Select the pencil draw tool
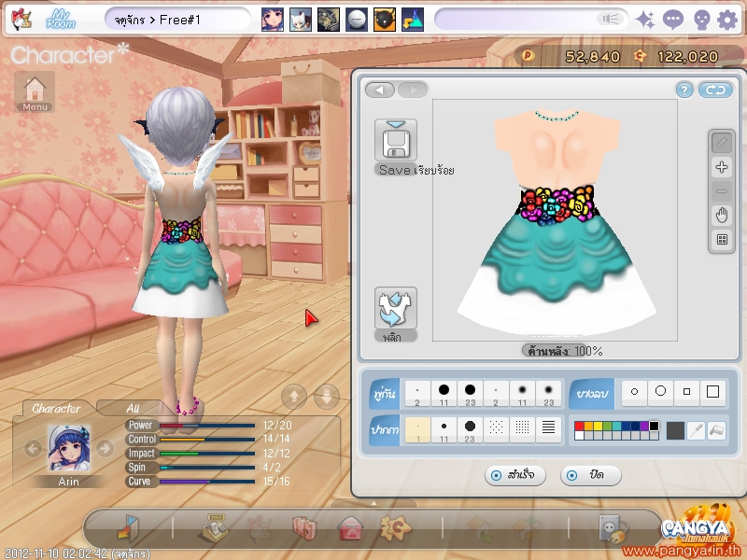Image resolution: width=747 pixels, height=560 pixels. pyautogui.click(x=721, y=142)
